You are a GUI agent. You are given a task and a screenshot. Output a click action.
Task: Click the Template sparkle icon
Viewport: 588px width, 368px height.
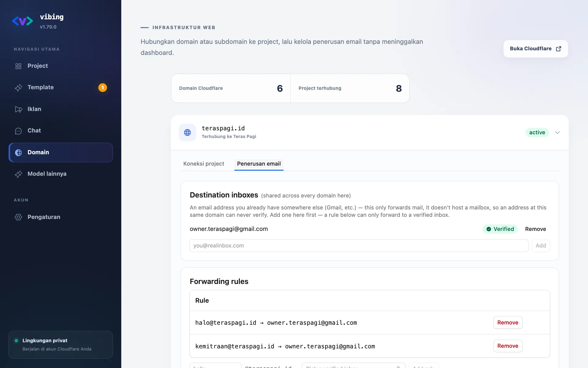[x=18, y=87]
